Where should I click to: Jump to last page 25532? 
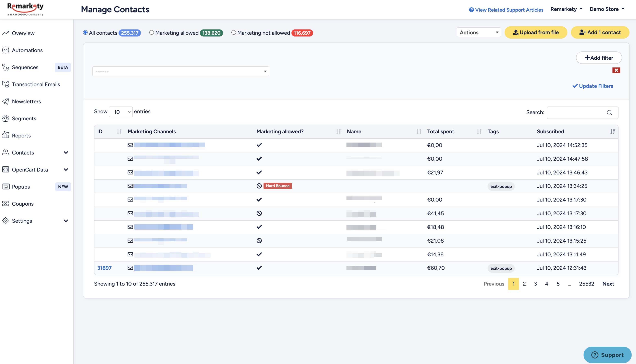pos(587,284)
